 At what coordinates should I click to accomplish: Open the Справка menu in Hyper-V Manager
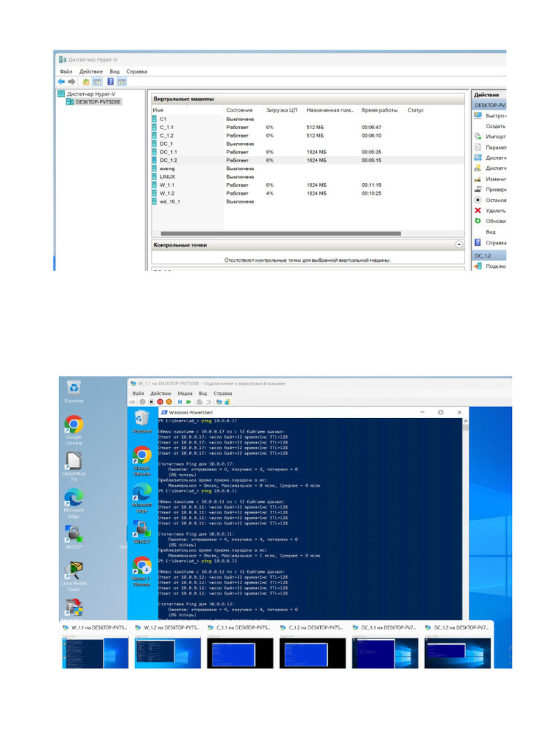[x=136, y=71]
